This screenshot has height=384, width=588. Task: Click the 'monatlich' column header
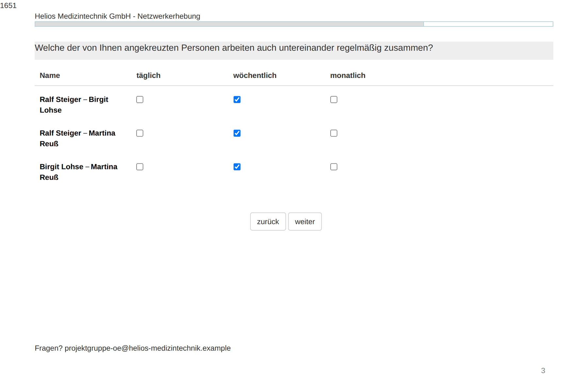tap(348, 75)
